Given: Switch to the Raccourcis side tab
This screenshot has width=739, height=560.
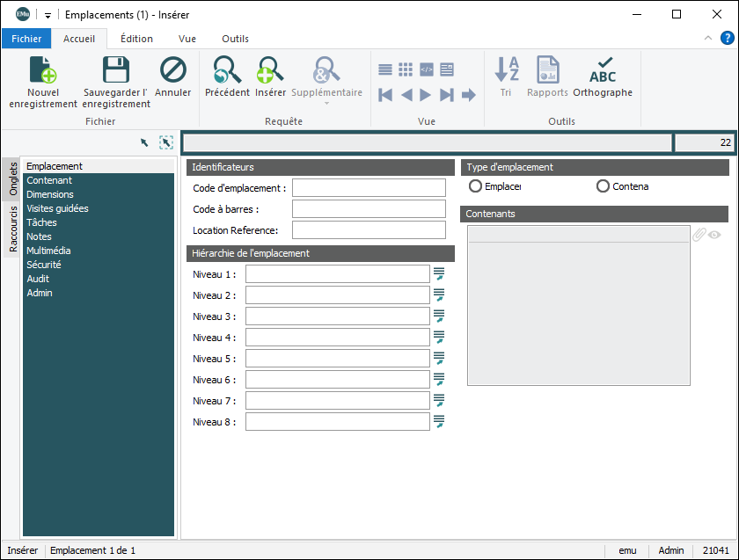Looking at the screenshot, I should (x=13, y=229).
